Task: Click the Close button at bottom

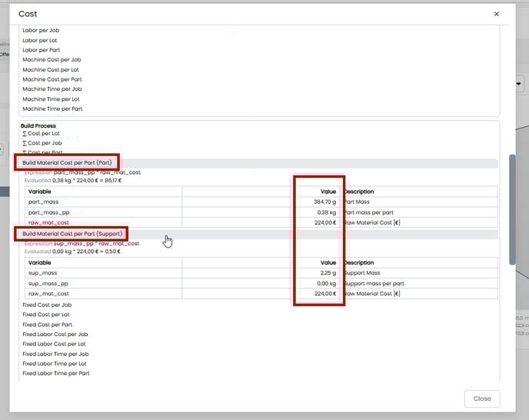Action: coord(482,398)
